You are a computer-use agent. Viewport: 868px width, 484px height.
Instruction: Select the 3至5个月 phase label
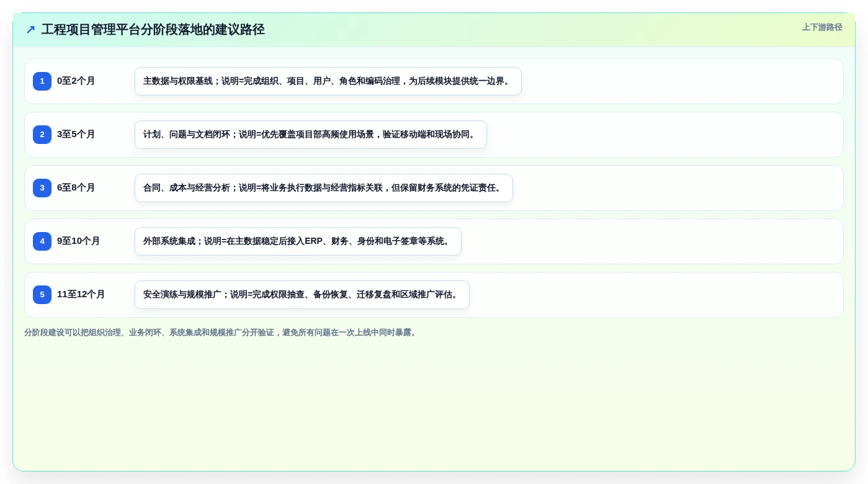76,134
